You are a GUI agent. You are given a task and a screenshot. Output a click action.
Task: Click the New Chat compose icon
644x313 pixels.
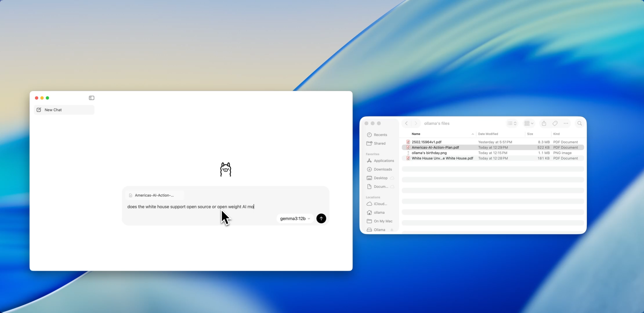point(39,110)
